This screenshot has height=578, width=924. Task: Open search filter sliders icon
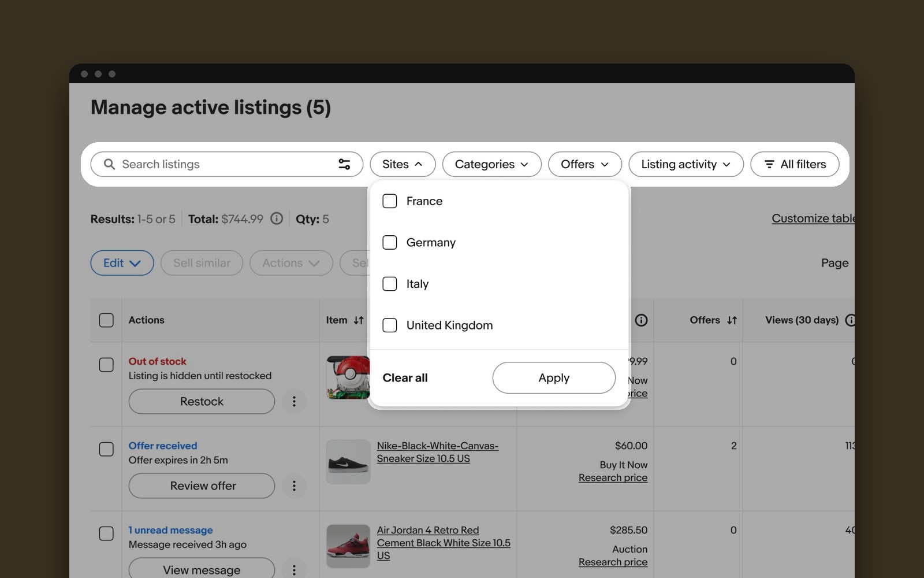pyautogui.click(x=344, y=164)
